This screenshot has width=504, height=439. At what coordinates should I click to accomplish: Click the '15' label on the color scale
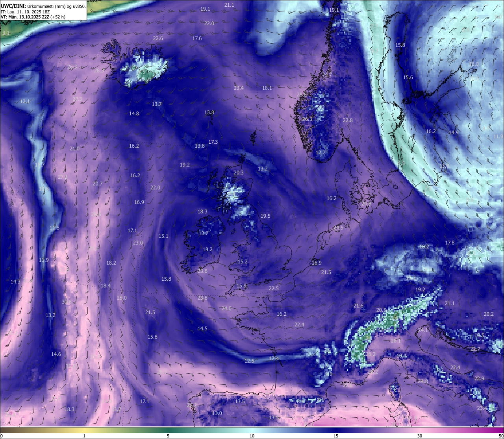336,436
